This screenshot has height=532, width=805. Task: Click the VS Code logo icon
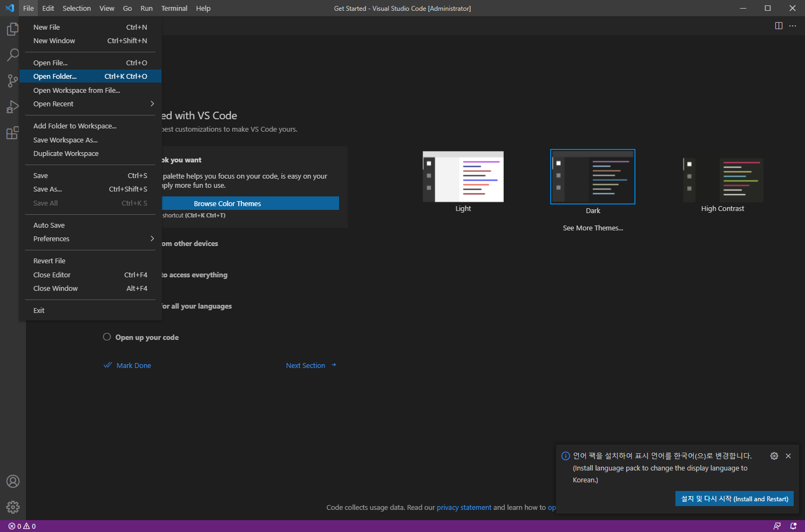(10, 8)
